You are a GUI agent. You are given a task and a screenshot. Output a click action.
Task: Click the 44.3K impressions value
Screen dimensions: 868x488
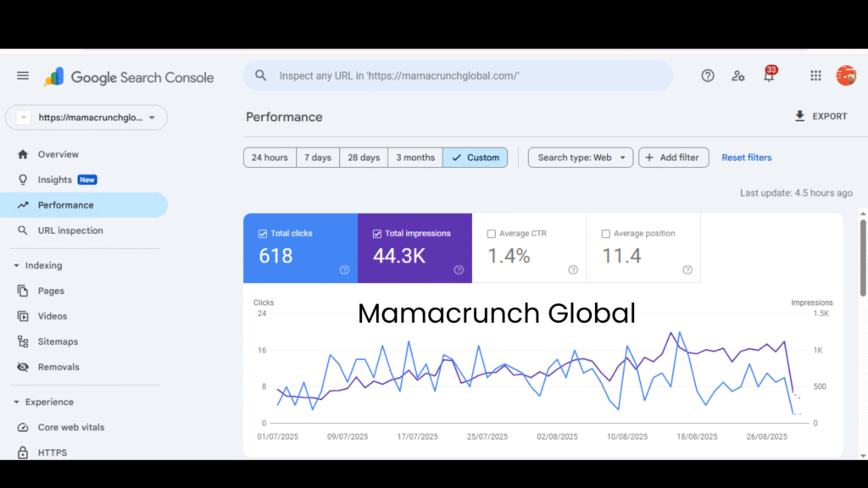399,256
